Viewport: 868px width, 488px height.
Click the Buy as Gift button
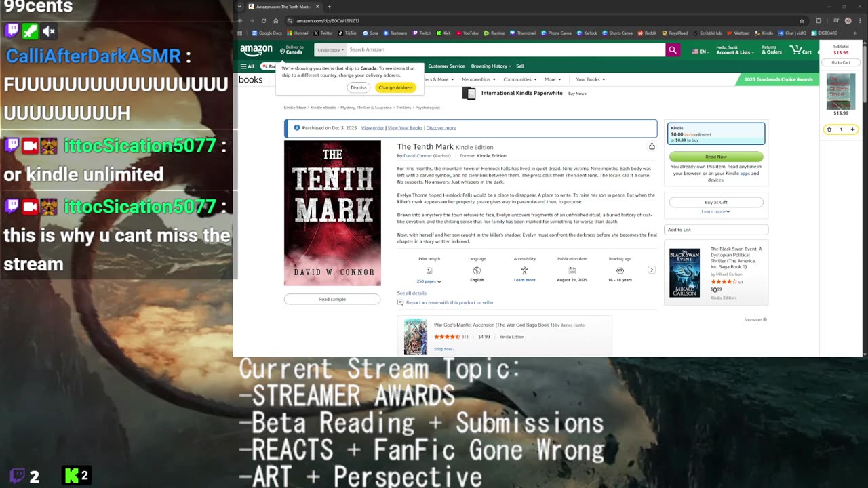716,202
